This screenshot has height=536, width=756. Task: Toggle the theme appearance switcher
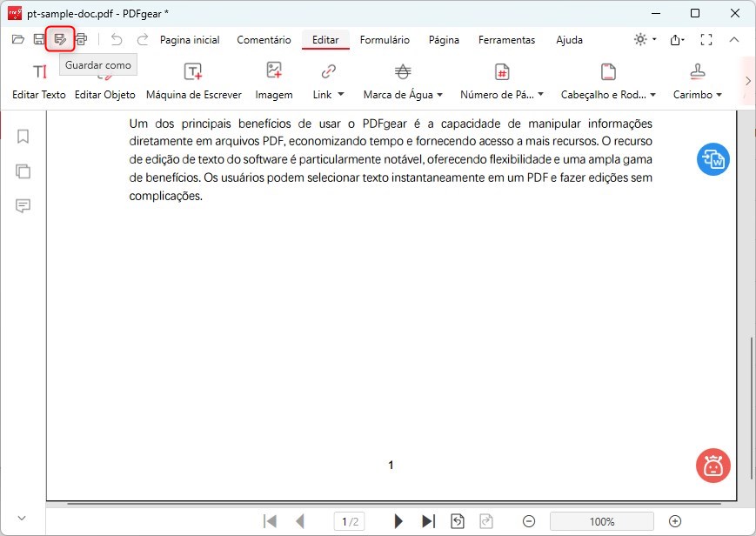coord(641,39)
